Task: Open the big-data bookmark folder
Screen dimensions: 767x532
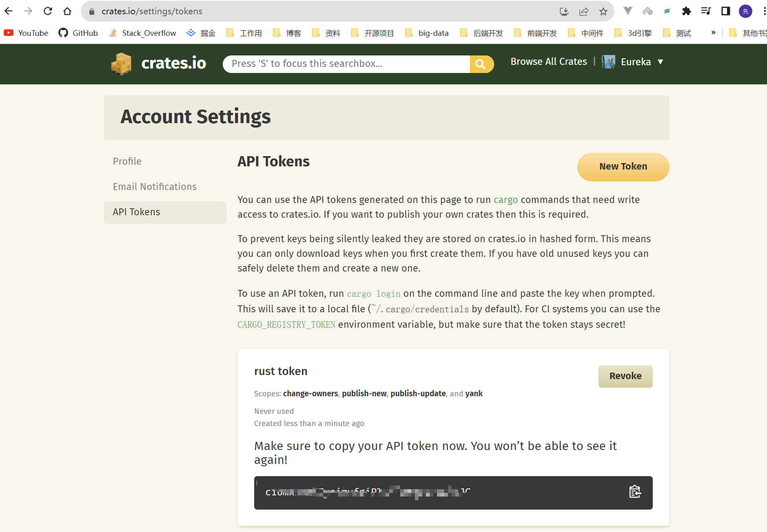Action: tap(426, 33)
